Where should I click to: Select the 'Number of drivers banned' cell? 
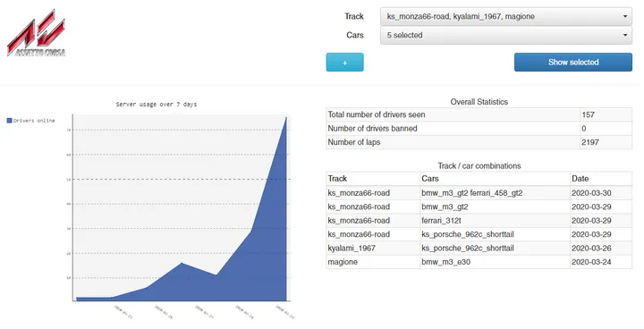(453, 129)
